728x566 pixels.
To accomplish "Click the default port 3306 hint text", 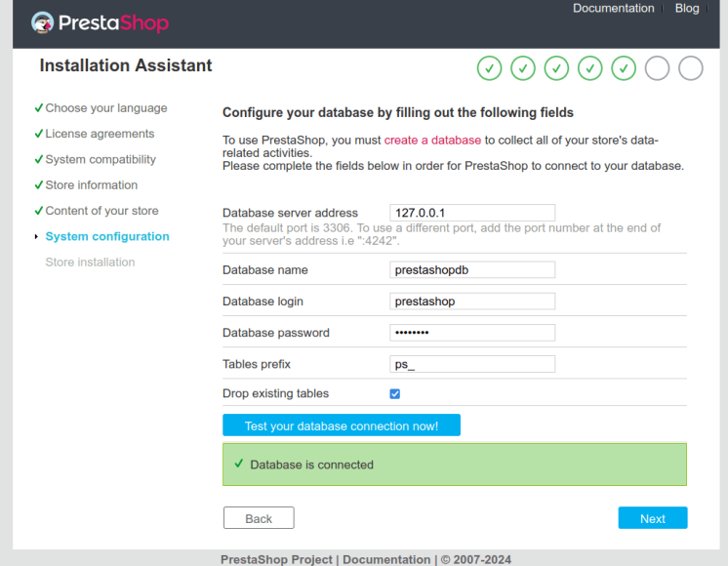I will 441,234.
